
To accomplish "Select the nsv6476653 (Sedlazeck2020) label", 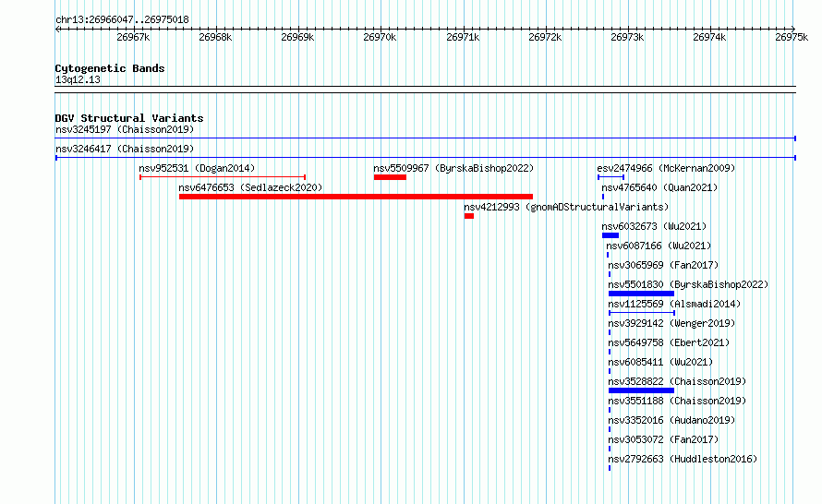I will pos(250,187).
